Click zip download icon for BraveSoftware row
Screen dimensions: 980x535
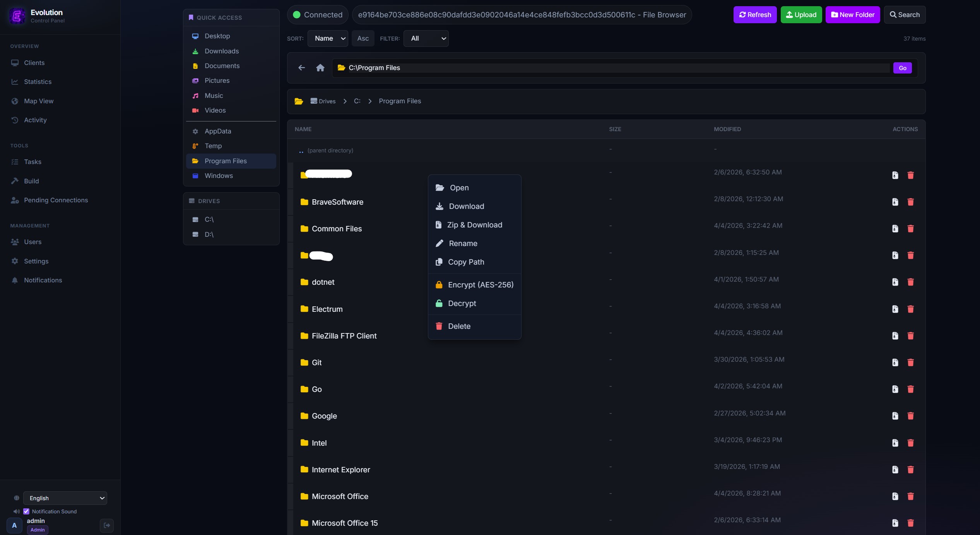[895, 202]
